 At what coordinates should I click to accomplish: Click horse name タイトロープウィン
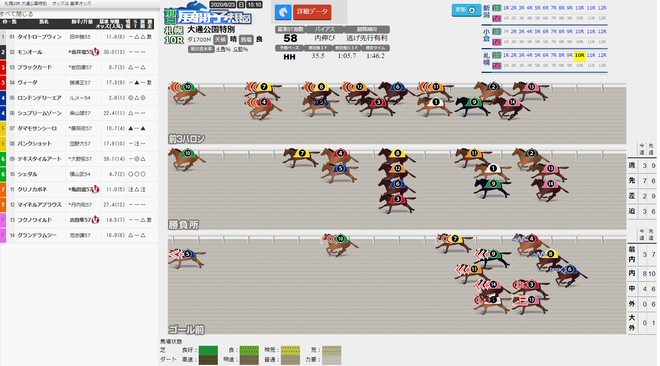40,37
